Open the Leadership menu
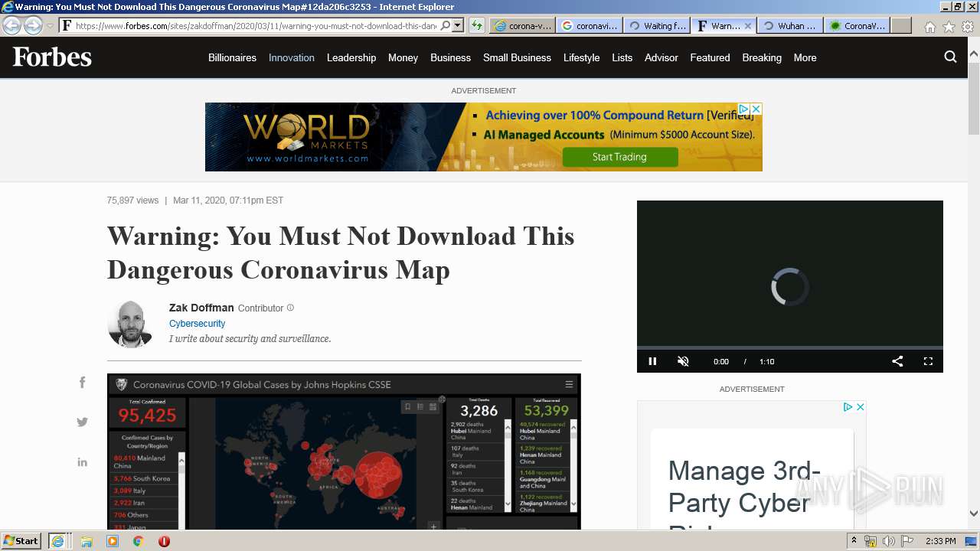Screen dimensions: 980x551 [351, 57]
